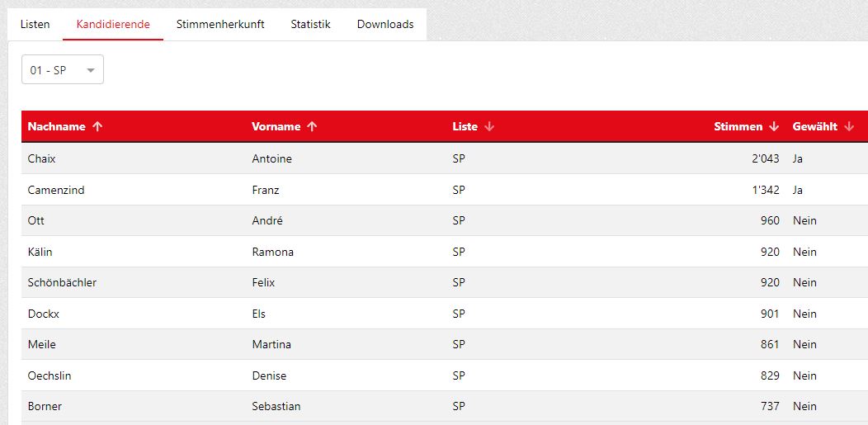Click SP list cell in Meile row
Image resolution: width=868 pixels, height=425 pixels.
pos(459,345)
